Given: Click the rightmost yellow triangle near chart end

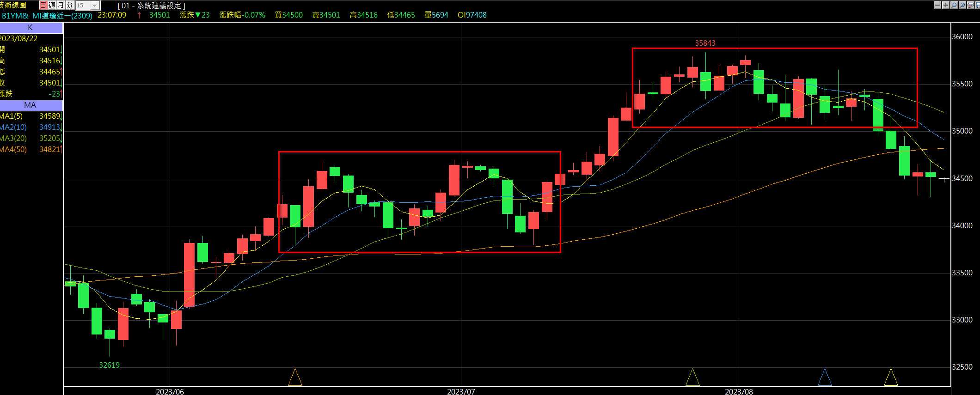Looking at the screenshot, I should (x=891, y=377).
